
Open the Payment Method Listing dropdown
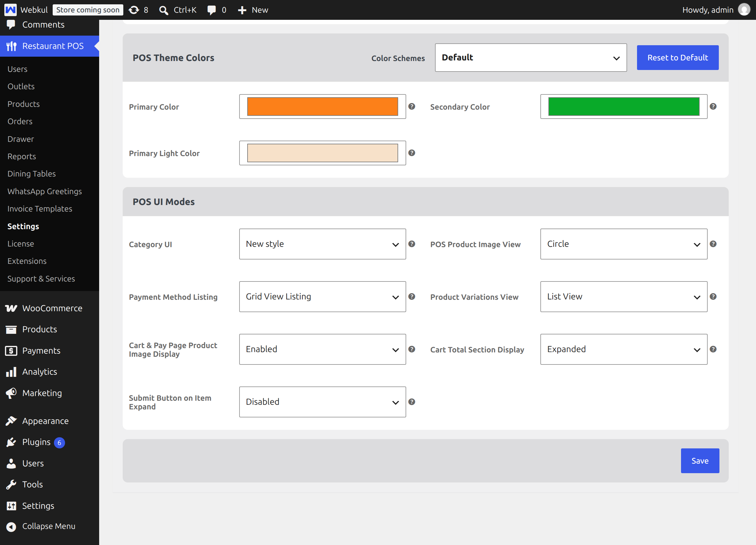322,296
